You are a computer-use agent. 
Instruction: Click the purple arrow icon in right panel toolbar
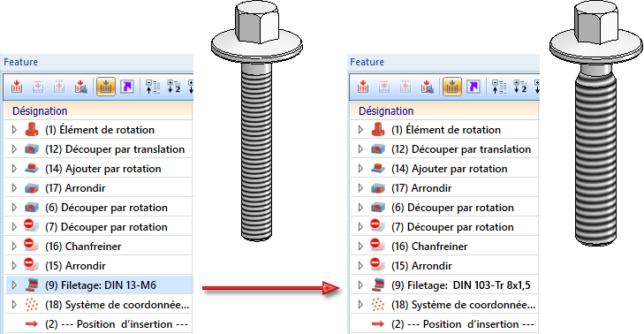pyautogui.click(x=474, y=87)
